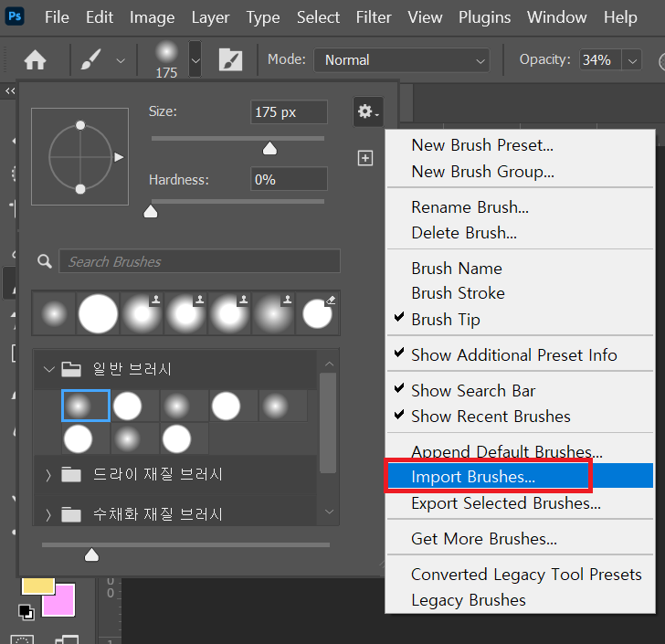Enable Brush Name view option

click(x=520, y=269)
